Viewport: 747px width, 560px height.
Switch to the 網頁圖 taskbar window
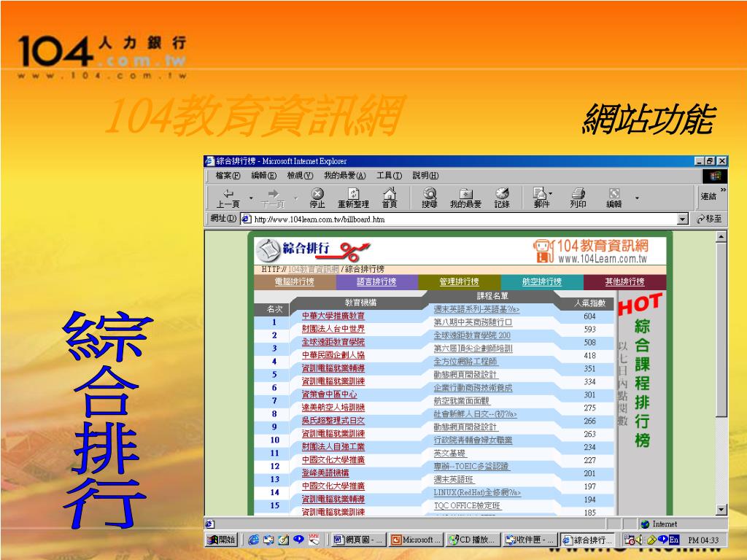coord(358,540)
